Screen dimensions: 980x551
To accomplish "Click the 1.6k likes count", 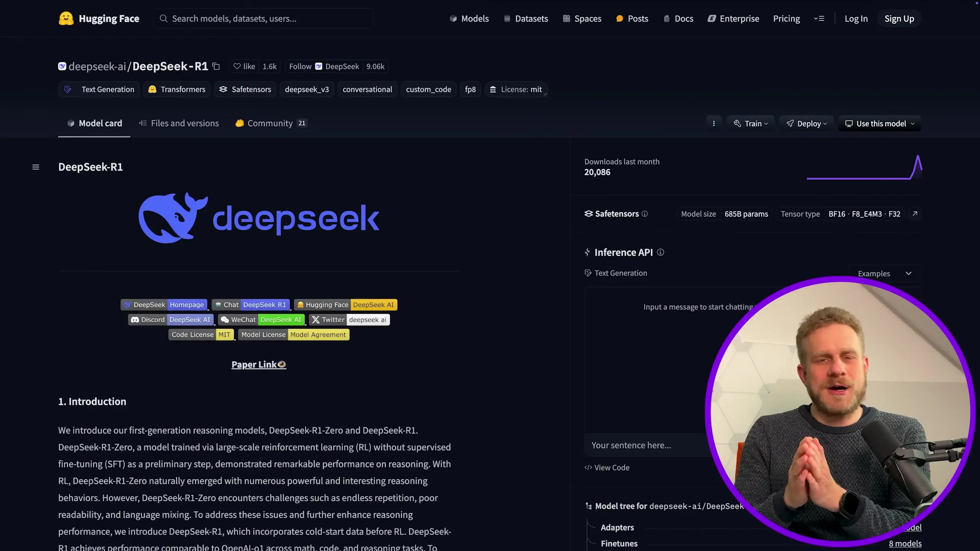I will 269,66.
